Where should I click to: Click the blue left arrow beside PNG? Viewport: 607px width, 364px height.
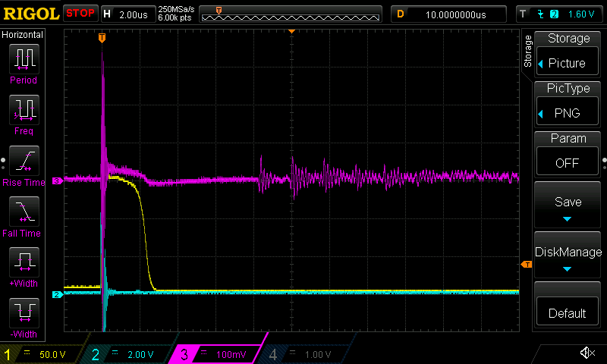point(541,114)
